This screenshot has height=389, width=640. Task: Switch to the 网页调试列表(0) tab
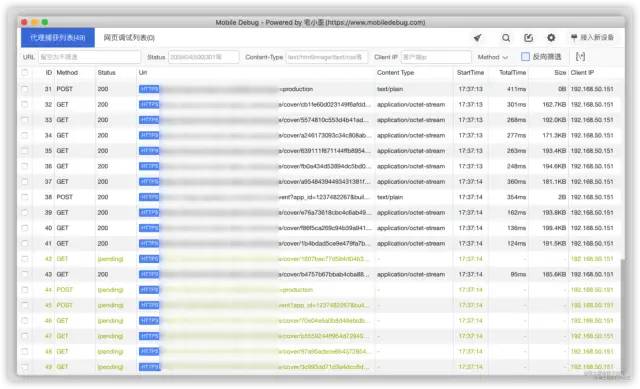pos(129,38)
